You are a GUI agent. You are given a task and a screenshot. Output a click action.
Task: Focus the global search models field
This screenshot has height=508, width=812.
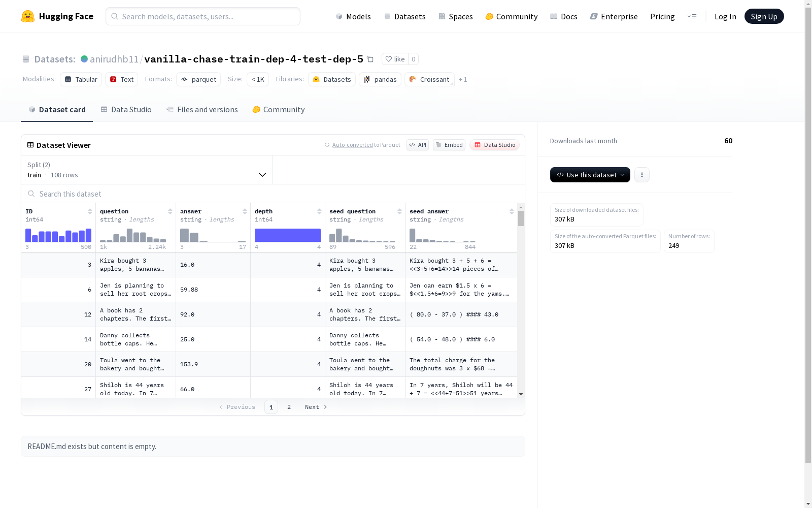[203, 16]
